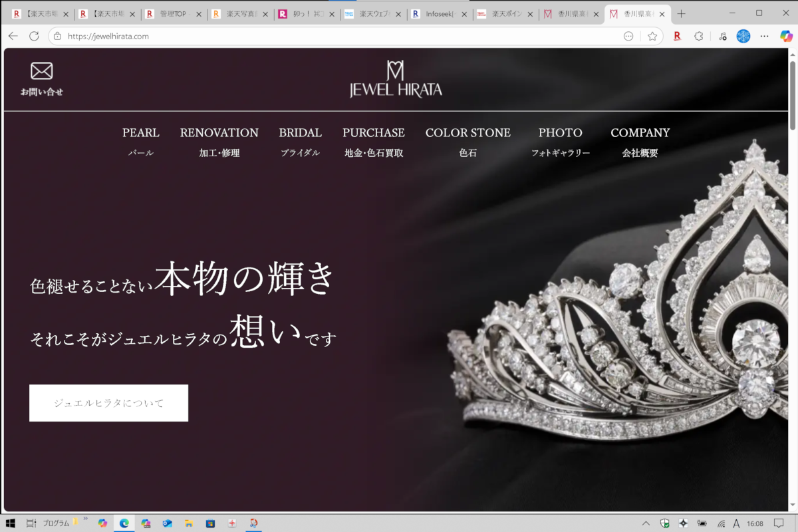
Task: Open the COMPANY 会社概要 link
Action: (640, 142)
